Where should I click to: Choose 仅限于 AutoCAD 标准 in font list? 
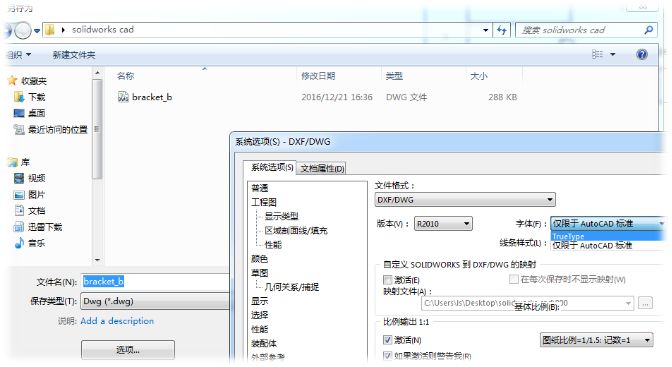pos(607,246)
